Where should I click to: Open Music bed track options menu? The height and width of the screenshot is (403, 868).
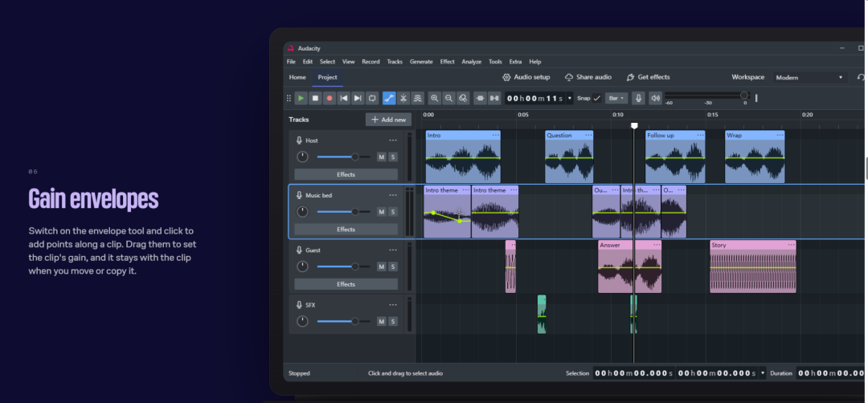pos(393,195)
